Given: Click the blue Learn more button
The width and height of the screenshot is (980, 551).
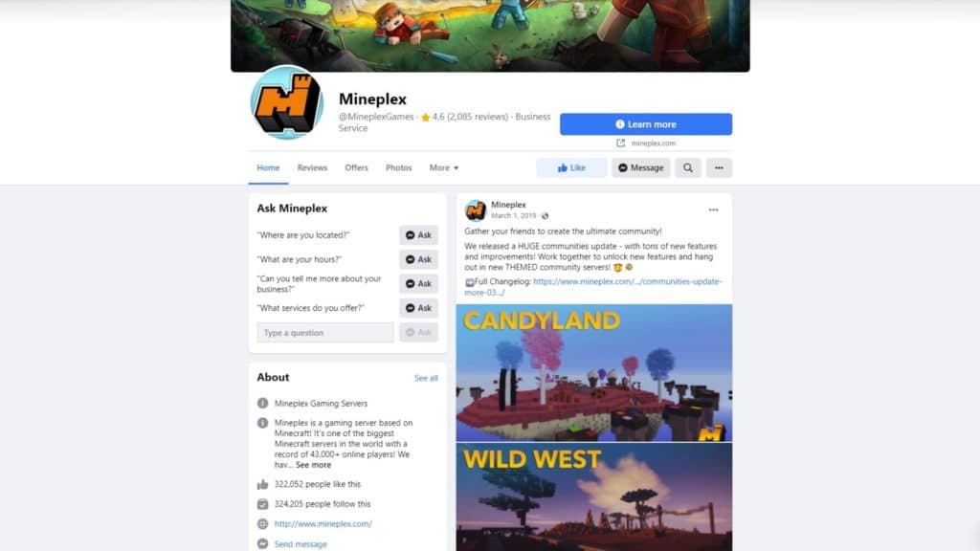Looking at the screenshot, I should tap(646, 124).
